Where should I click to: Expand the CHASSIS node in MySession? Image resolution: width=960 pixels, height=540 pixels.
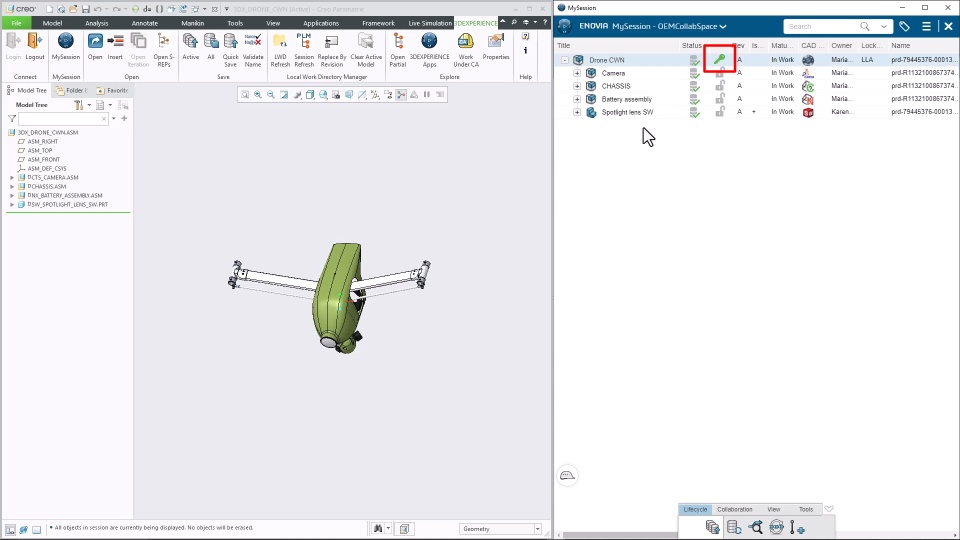click(577, 86)
